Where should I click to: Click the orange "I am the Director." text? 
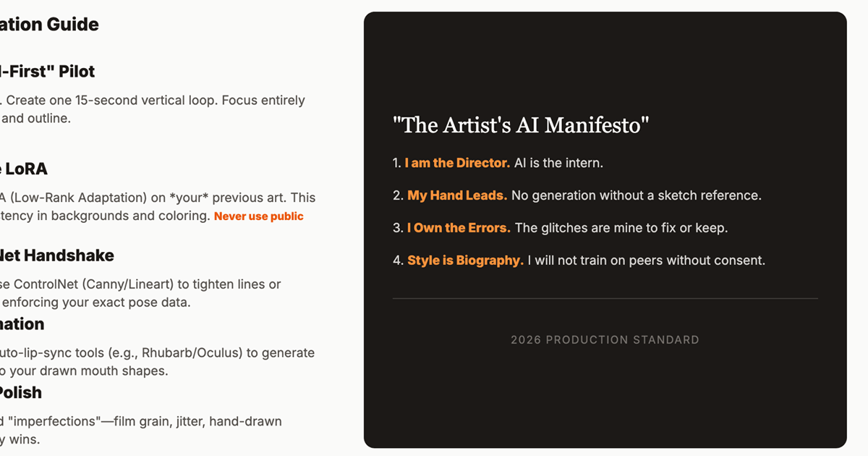(x=457, y=163)
